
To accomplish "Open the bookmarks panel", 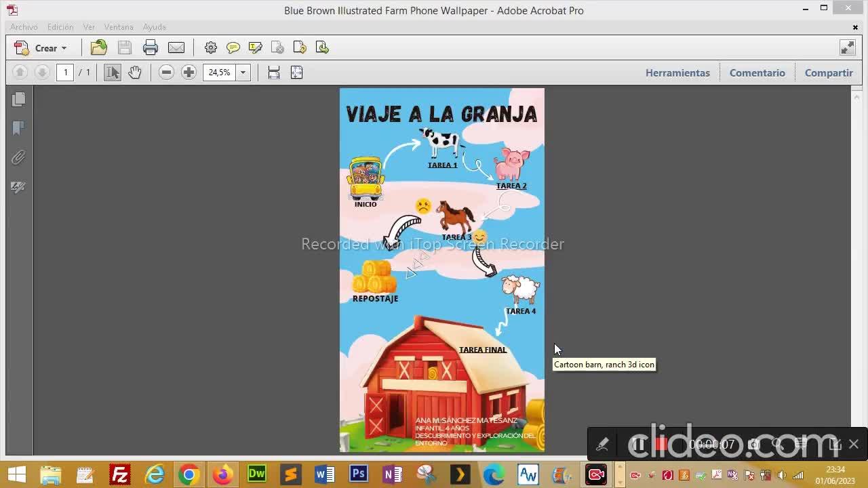I will click(x=18, y=128).
